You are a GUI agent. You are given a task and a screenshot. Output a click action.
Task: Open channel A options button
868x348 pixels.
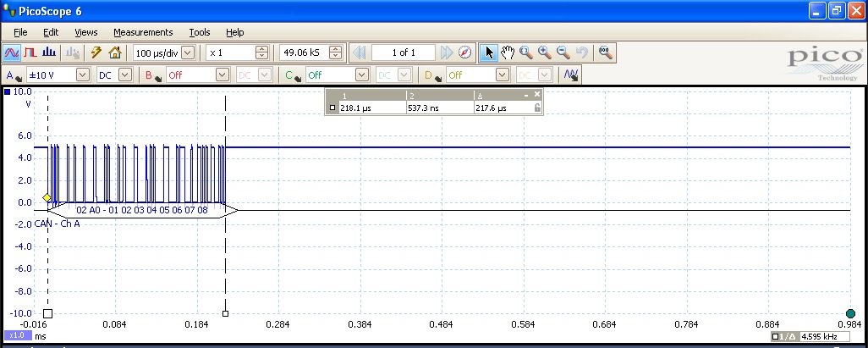point(14,75)
